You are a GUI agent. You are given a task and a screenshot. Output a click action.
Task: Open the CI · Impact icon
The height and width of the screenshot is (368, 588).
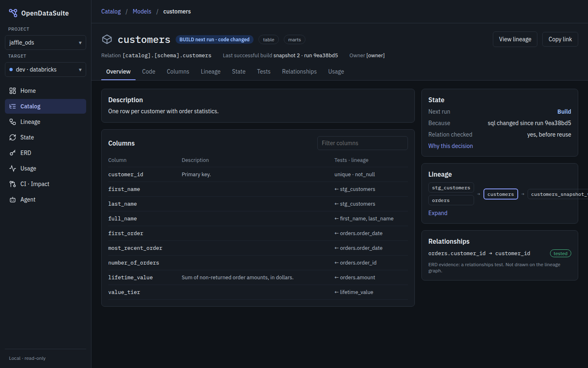13,184
